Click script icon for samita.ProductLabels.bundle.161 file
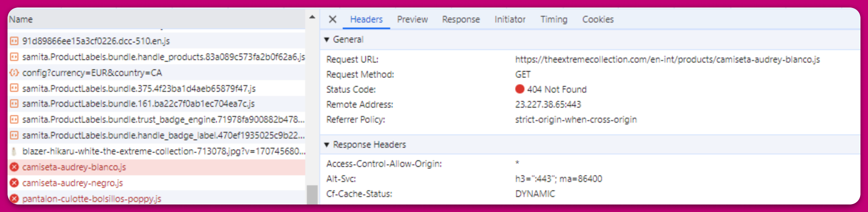The width and height of the screenshot is (868, 212). coord(14,103)
